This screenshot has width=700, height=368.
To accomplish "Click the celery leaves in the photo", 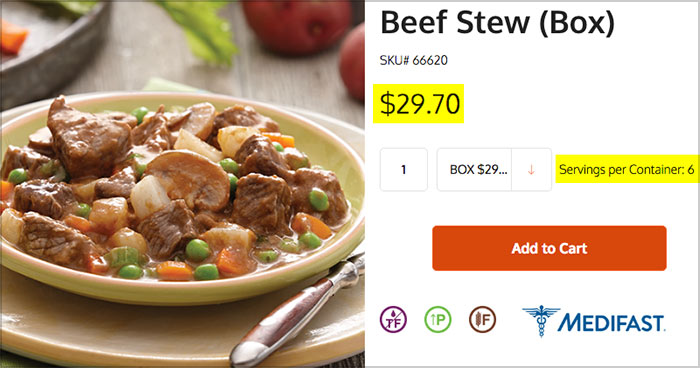I will click(199, 29).
